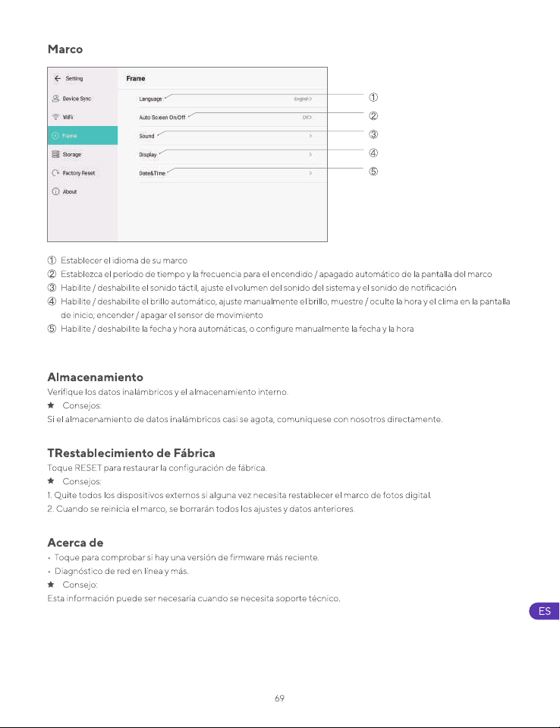560x728 pixels.
Task: Click the WiFi signal icon
Action: 55,117
